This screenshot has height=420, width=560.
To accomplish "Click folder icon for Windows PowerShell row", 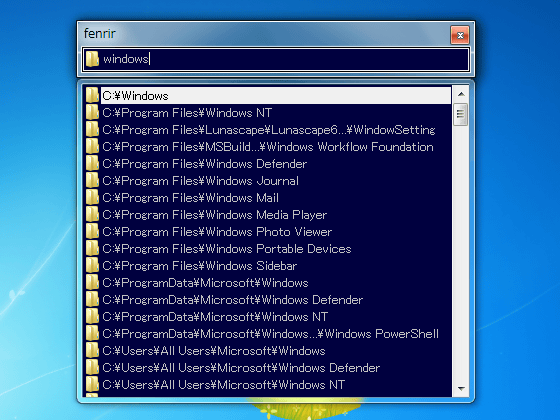I will pyautogui.click(x=92, y=334).
